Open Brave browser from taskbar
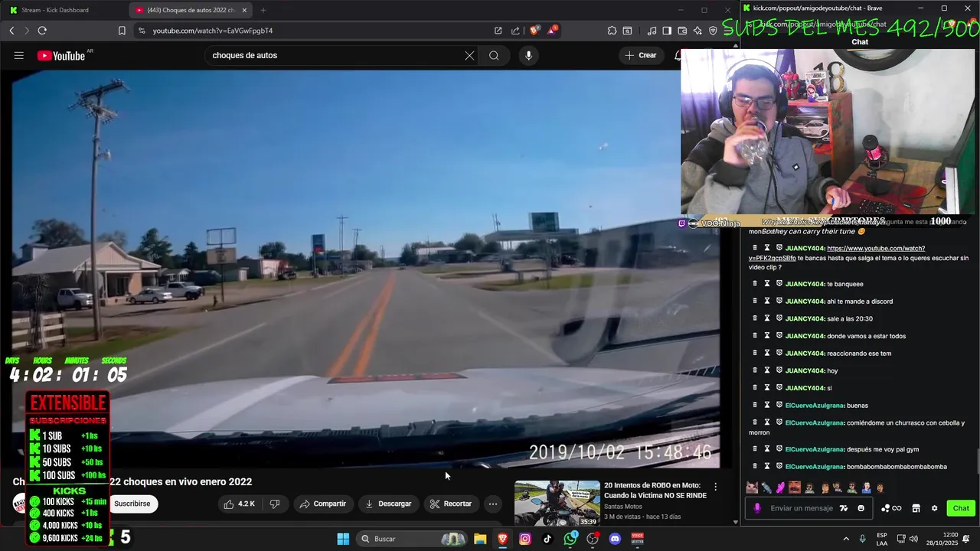The height and width of the screenshot is (551, 980). pos(503,539)
